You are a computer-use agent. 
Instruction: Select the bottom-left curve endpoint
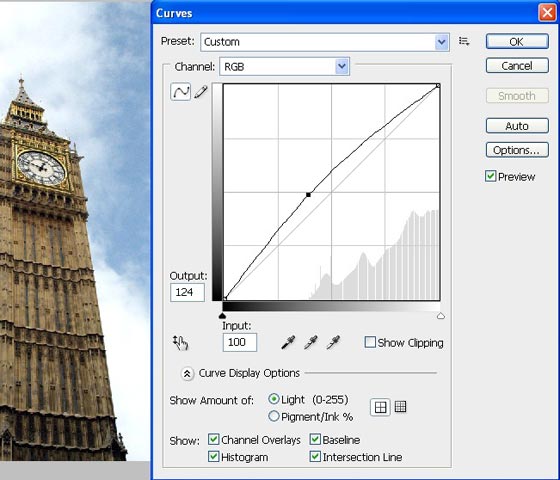pyautogui.click(x=225, y=299)
